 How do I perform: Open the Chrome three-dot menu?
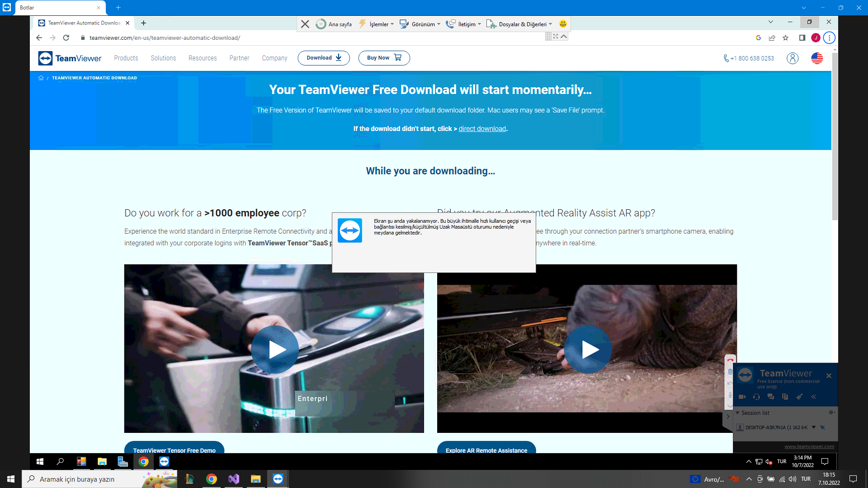click(829, 38)
